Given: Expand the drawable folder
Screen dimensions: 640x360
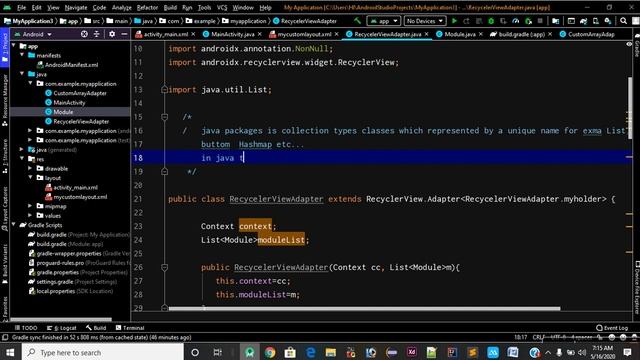Looking at the screenshot, I should pos(30,168).
